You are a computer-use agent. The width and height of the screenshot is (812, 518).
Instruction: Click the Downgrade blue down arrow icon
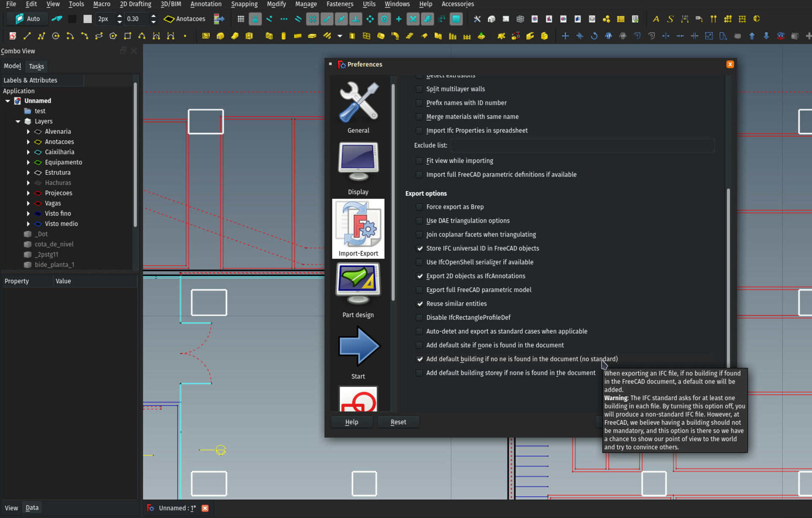click(766, 36)
